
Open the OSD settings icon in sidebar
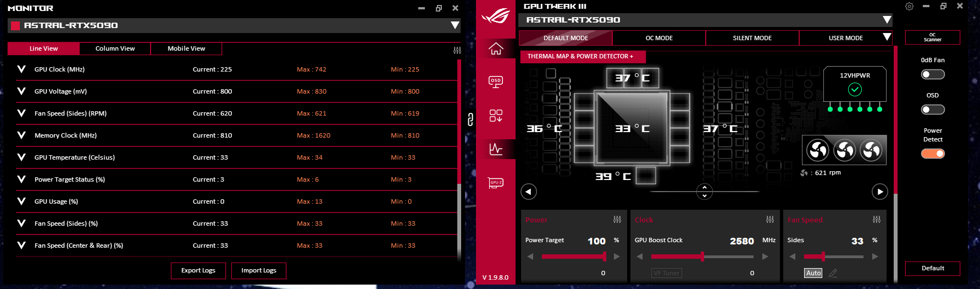click(x=496, y=82)
